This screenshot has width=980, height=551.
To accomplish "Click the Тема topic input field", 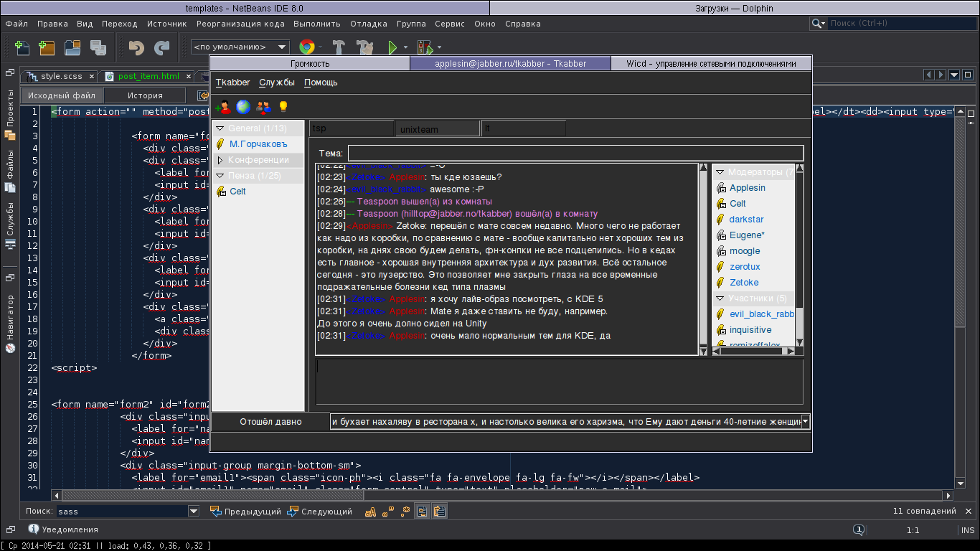I will (x=575, y=154).
